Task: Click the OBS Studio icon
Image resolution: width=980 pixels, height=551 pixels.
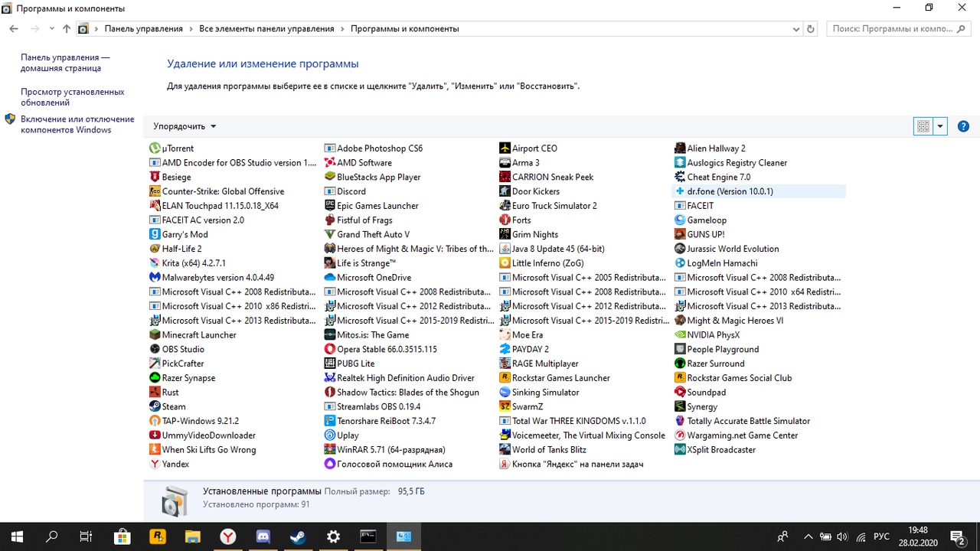Action: [x=155, y=349]
